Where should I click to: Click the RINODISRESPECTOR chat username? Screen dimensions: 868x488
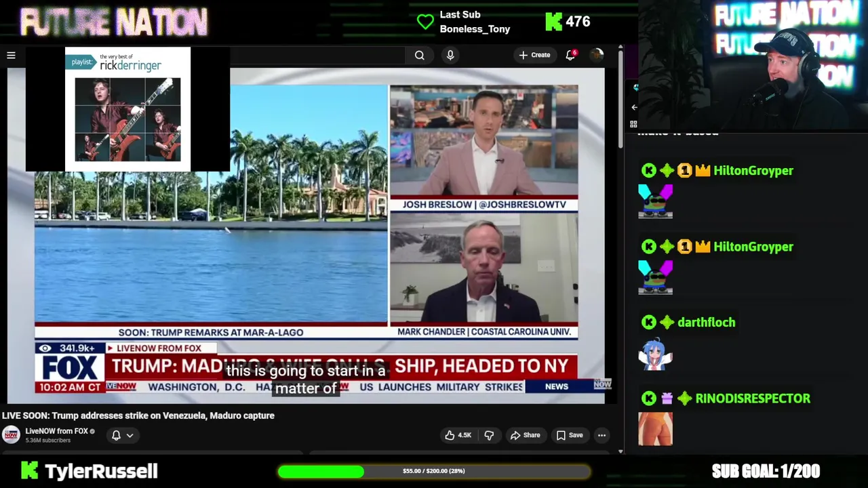point(753,399)
